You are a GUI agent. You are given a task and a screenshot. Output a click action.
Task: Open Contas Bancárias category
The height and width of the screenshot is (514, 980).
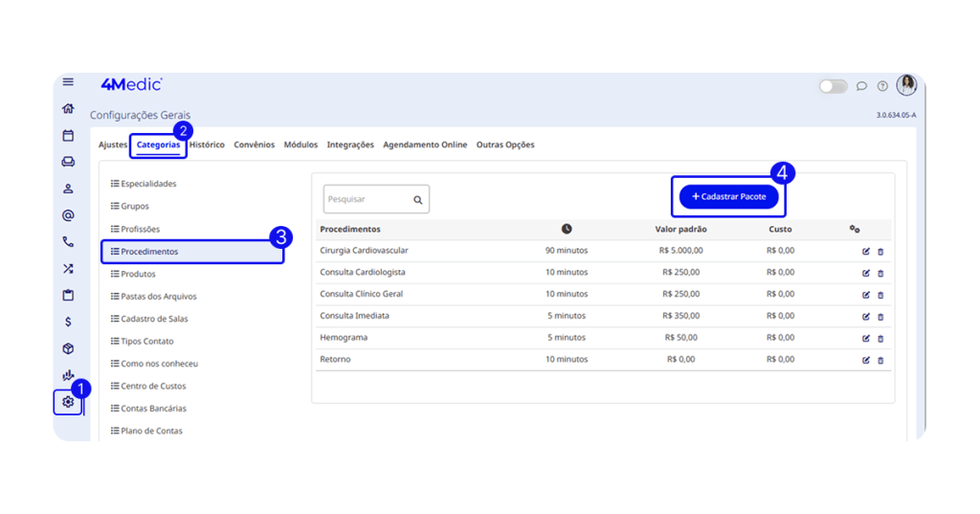(x=153, y=409)
